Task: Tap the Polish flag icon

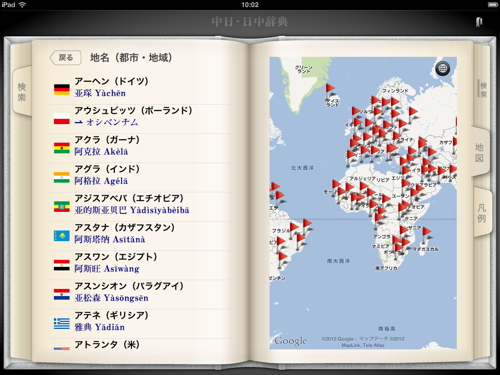Action: (x=62, y=119)
